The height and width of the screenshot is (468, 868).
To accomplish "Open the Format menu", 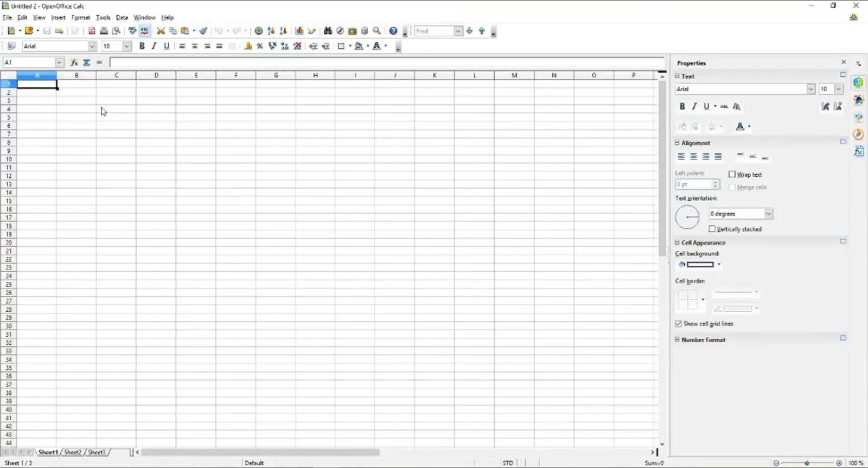I will point(80,17).
